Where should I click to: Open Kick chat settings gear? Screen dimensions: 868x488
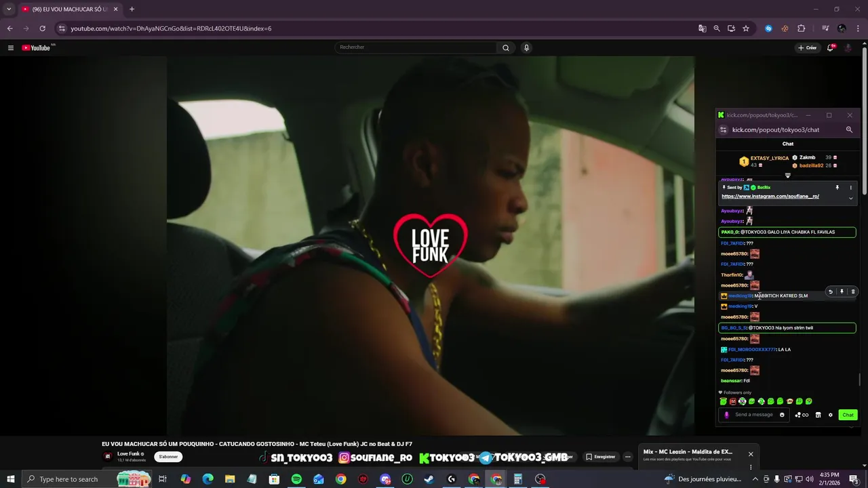pos(830,415)
